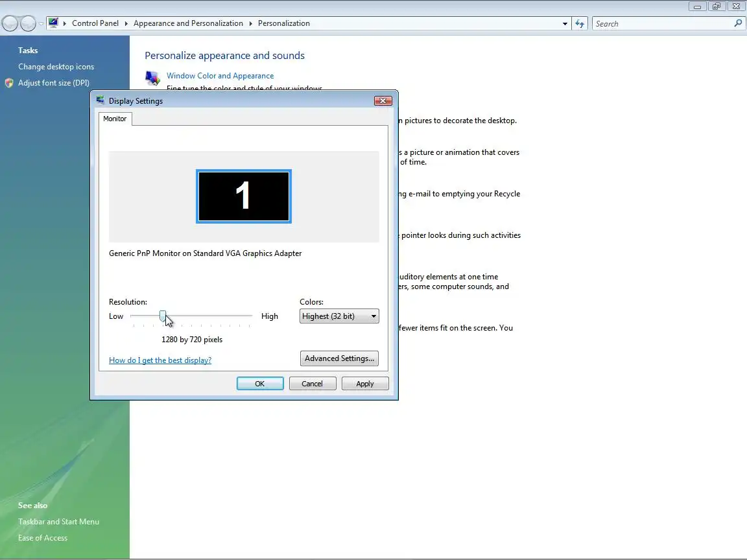This screenshot has width=747, height=560.
Task: Click the Apply button
Action: pos(365,383)
